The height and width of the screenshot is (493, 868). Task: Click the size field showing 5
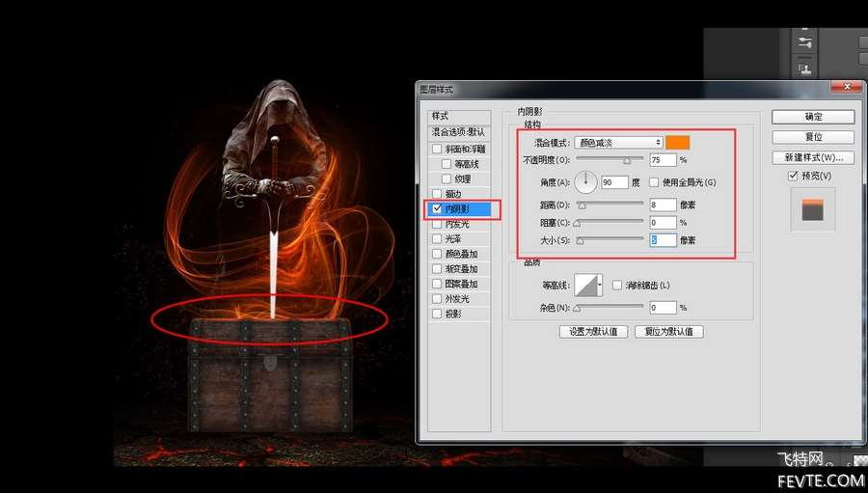[663, 240]
